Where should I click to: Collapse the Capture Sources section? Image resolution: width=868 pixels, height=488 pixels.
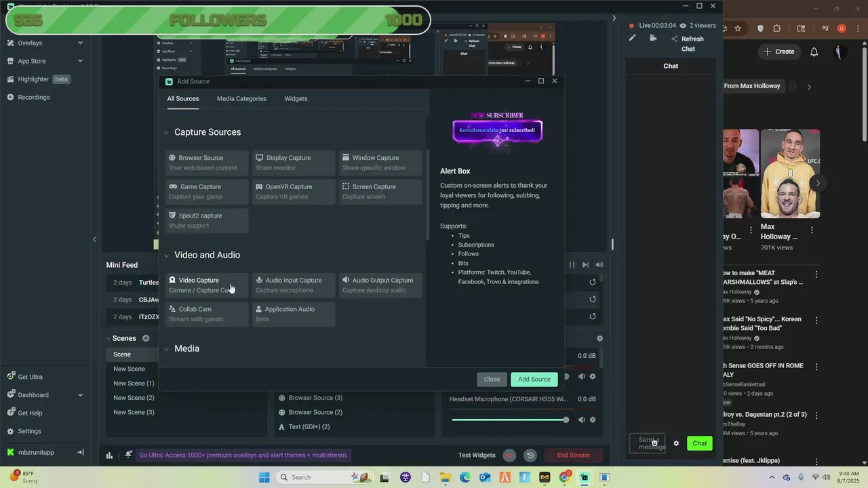pos(166,133)
